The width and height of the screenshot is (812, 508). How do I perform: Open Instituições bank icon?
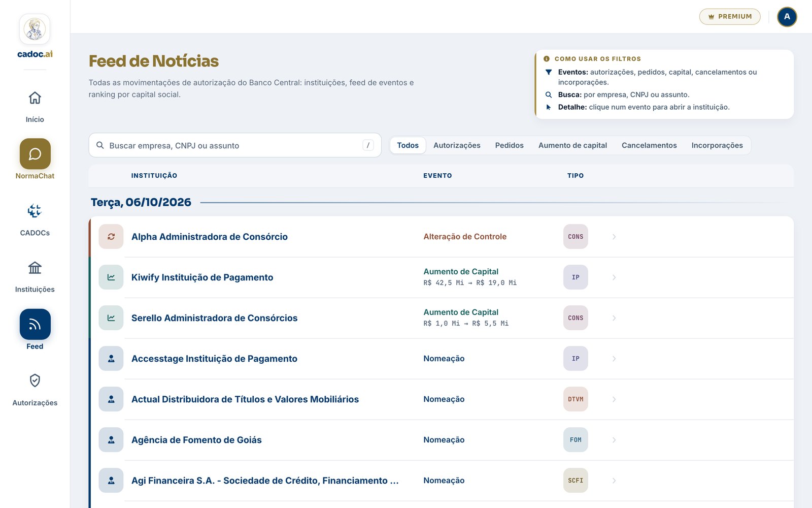pos(35,268)
